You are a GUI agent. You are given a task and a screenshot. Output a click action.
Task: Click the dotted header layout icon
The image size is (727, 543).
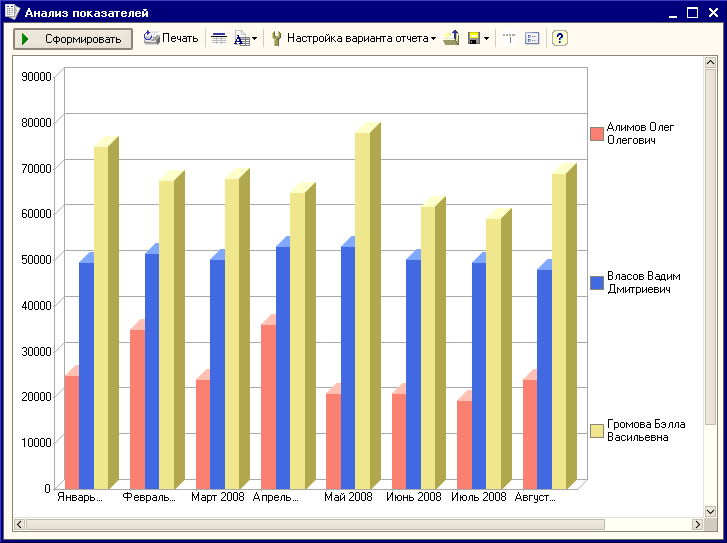509,38
